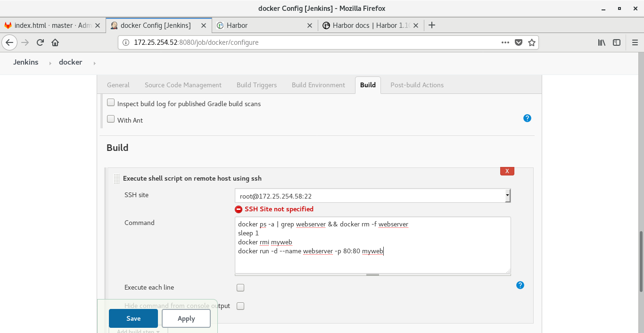Delete build step with red X button
Viewport: 644px width, 333px height.
(x=507, y=171)
